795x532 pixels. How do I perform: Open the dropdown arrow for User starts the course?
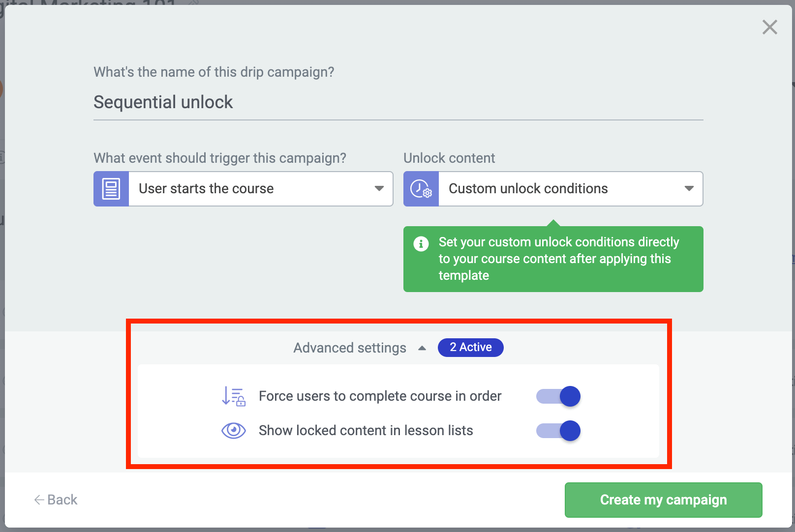[x=379, y=189]
